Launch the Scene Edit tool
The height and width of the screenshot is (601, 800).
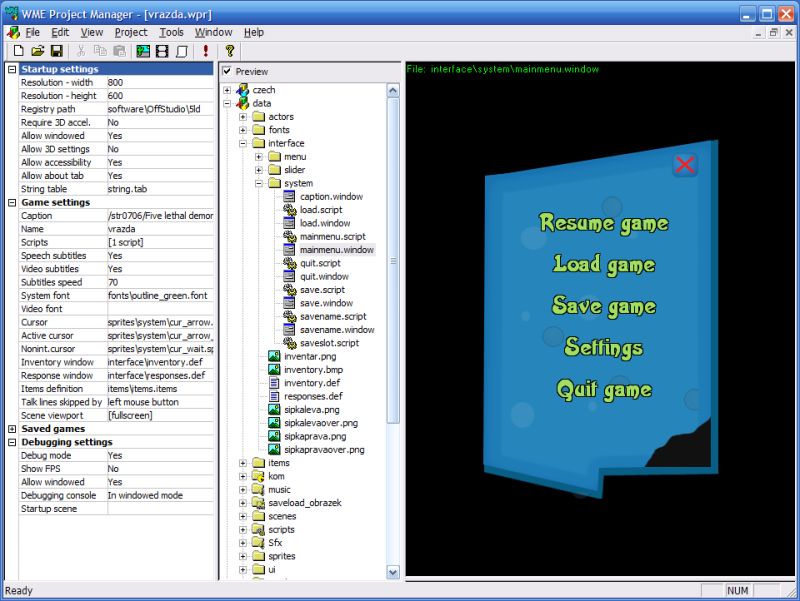pyautogui.click(x=142, y=49)
